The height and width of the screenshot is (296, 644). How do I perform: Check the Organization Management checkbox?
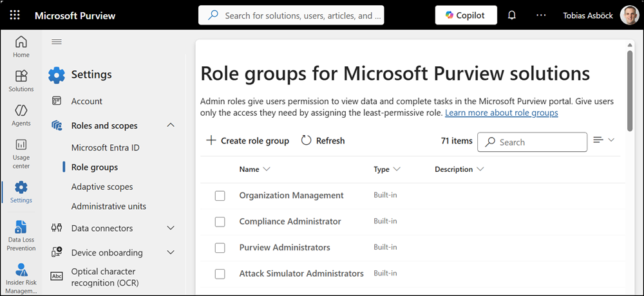point(220,196)
